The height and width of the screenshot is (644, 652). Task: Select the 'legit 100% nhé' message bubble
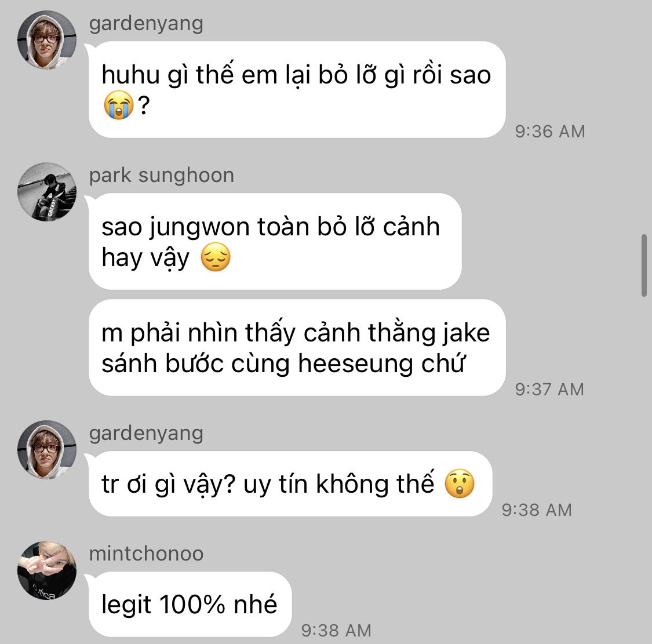(190, 604)
